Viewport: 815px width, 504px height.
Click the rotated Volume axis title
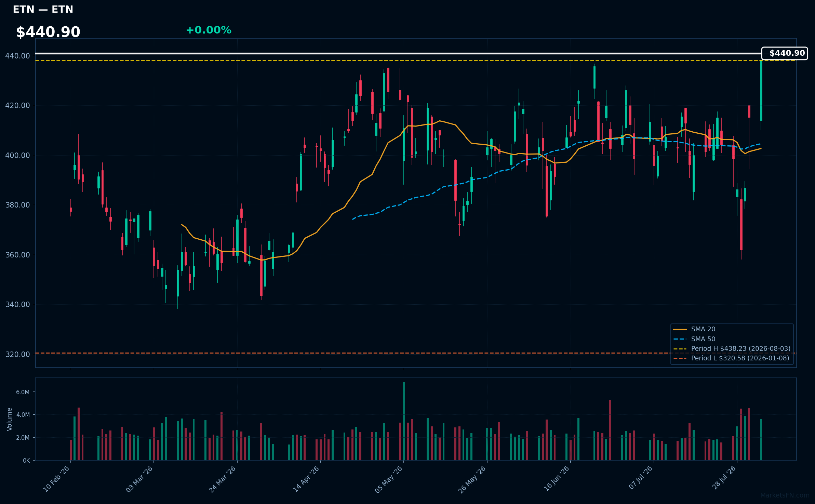10,419
